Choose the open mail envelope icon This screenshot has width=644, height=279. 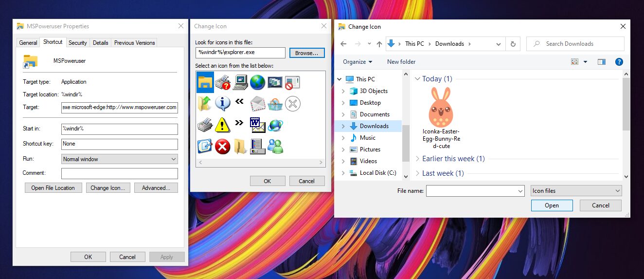point(258,104)
